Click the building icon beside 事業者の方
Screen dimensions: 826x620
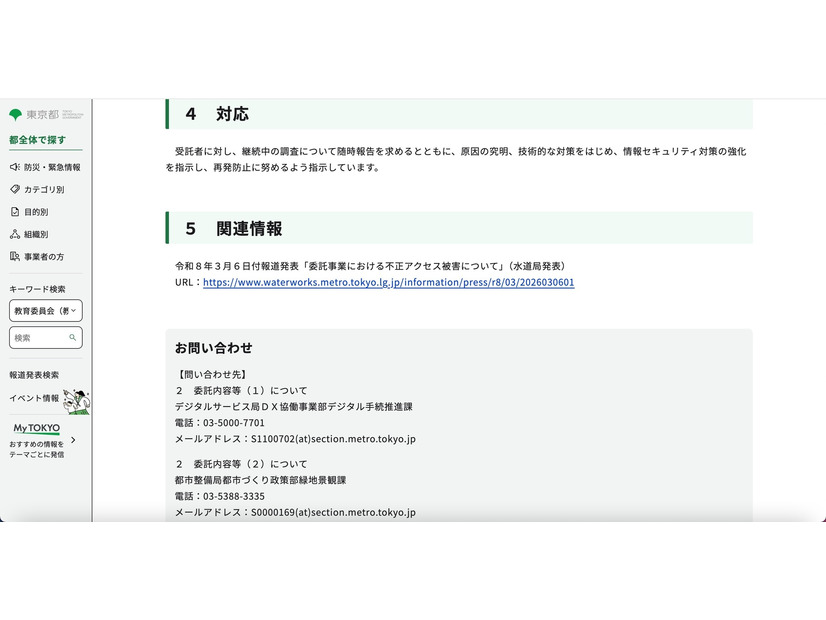tap(14, 256)
